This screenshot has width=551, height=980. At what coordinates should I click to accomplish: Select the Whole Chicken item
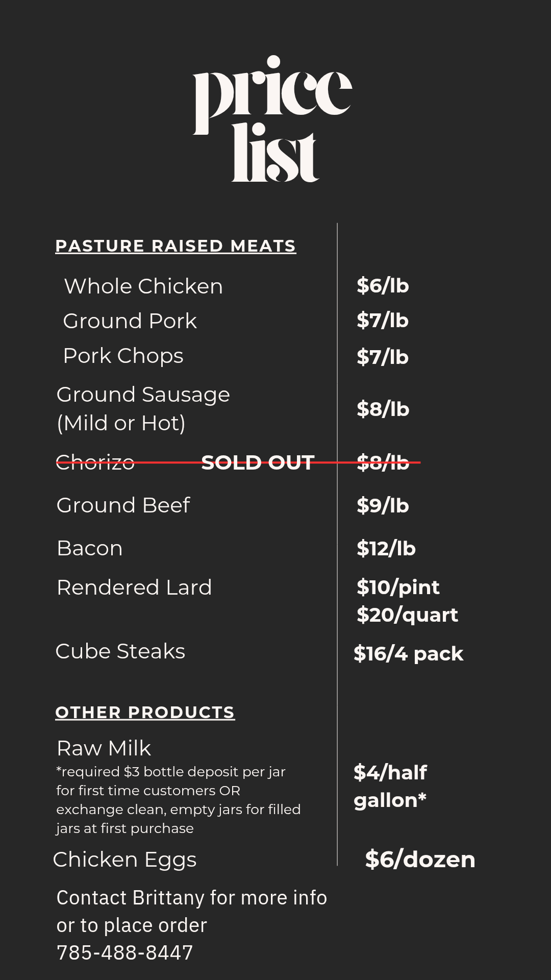(x=143, y=286)
